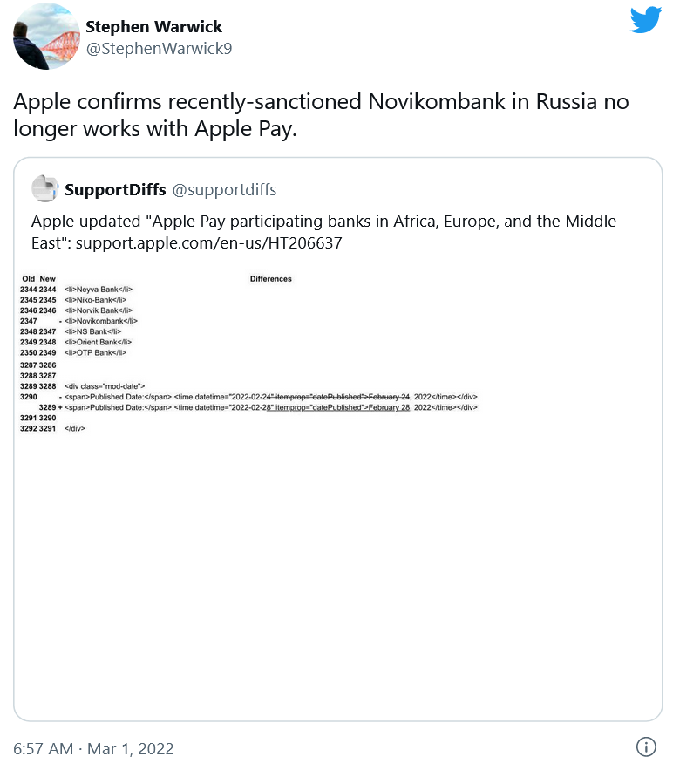The height and width of the screenshot is (784, 673).
Task: Click the 'Differences' heading in the diff image
Action: coord(270,279)
